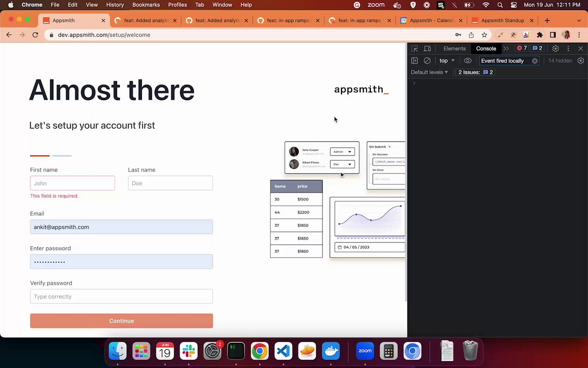The width and height of the screenshot is (588, 368).
Task: Open Chrome's three-dot main menu
Action: pyautogui.click(x=579, y=35)
